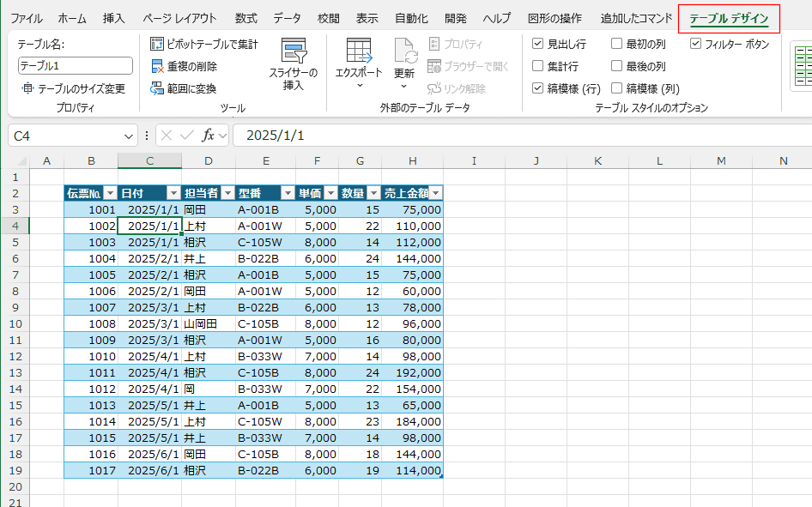Screen dimensions: 812x507
Task: Open the 売上金額 filter dropdown
Action: (435, 194)
